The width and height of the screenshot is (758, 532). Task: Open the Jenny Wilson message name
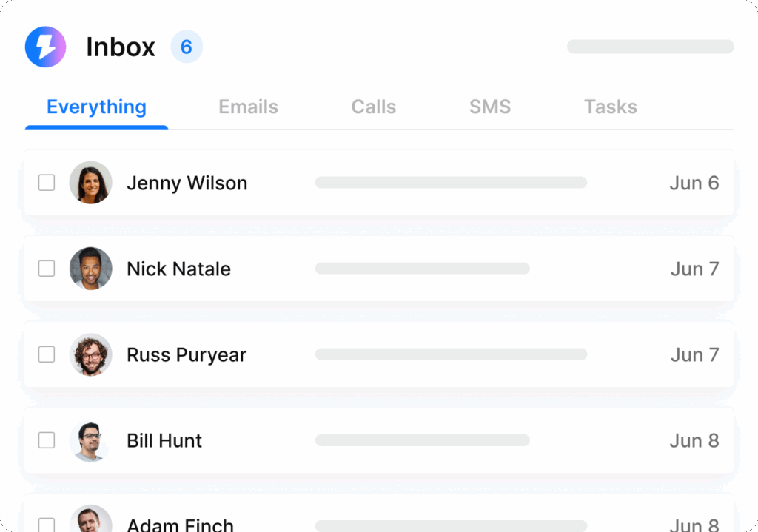click(x=187, y=183)
